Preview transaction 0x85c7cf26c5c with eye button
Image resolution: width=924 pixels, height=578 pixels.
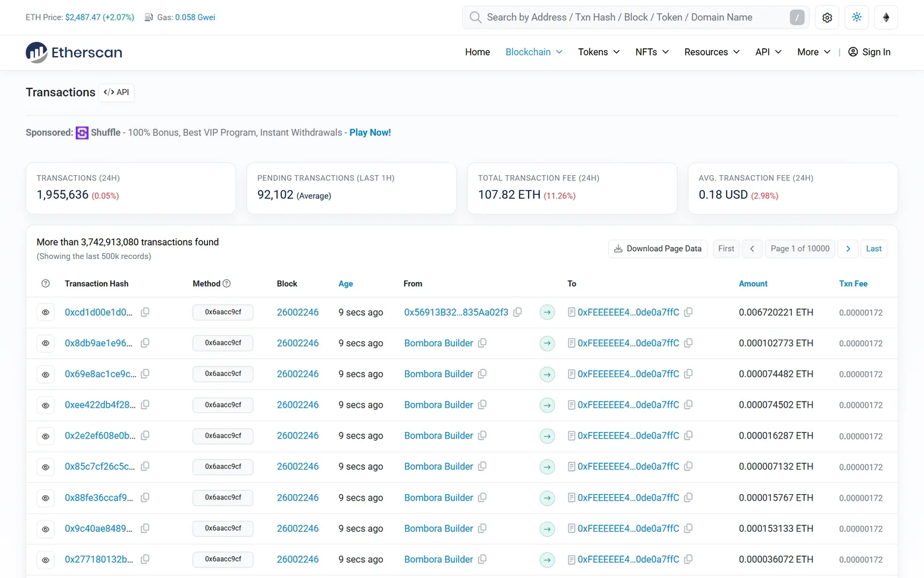click(46, 467)
